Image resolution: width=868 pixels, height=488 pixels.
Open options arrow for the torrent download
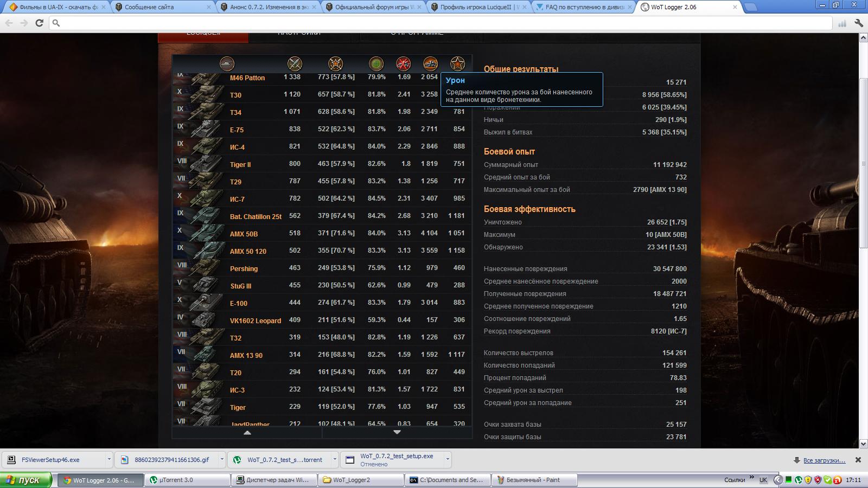(335, 459)
